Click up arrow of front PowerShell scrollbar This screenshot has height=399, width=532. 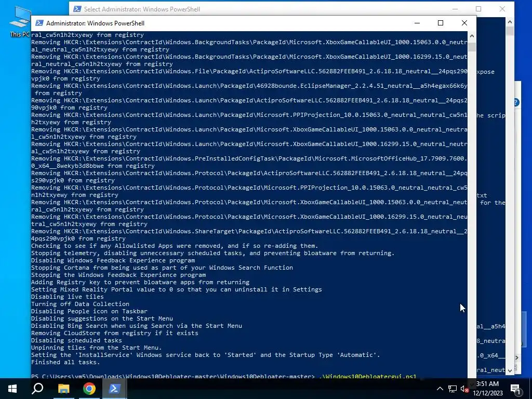(472, 36)
